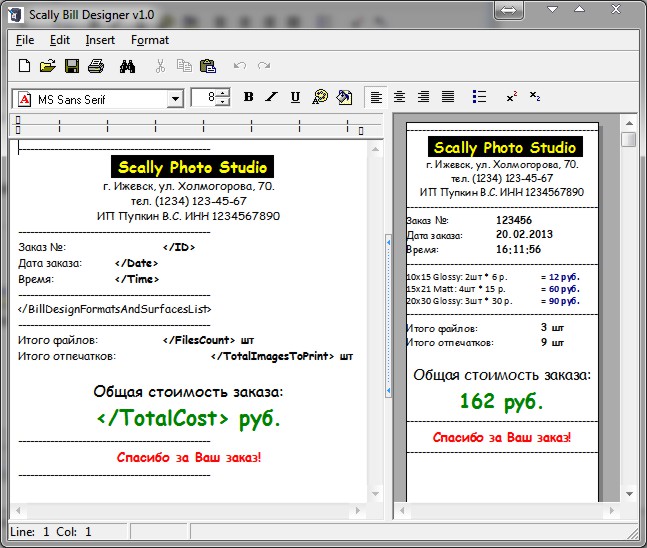Click the </Time> tag in editor
Viewport: 647px width, 548px height.
point(137,279)
